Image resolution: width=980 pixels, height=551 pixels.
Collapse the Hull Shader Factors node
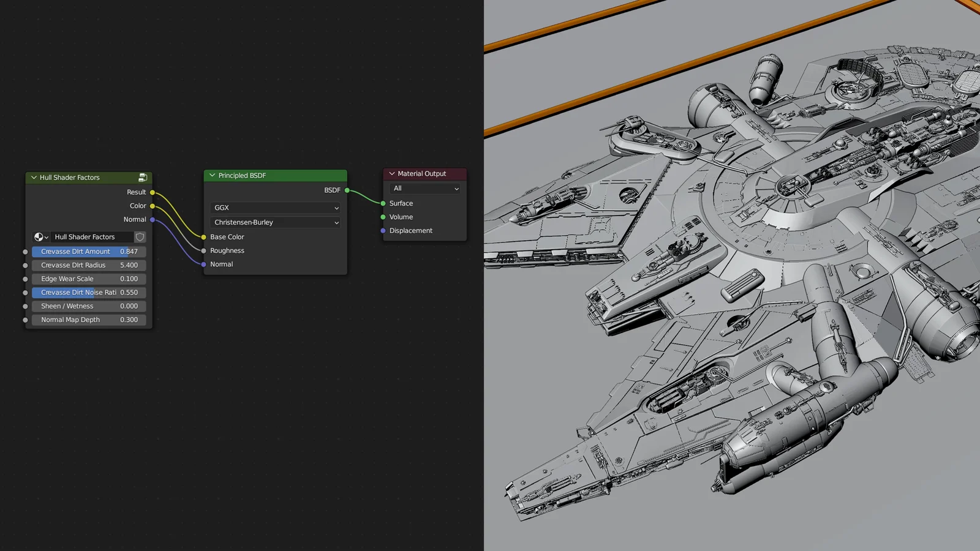click(x=34, y=178)
